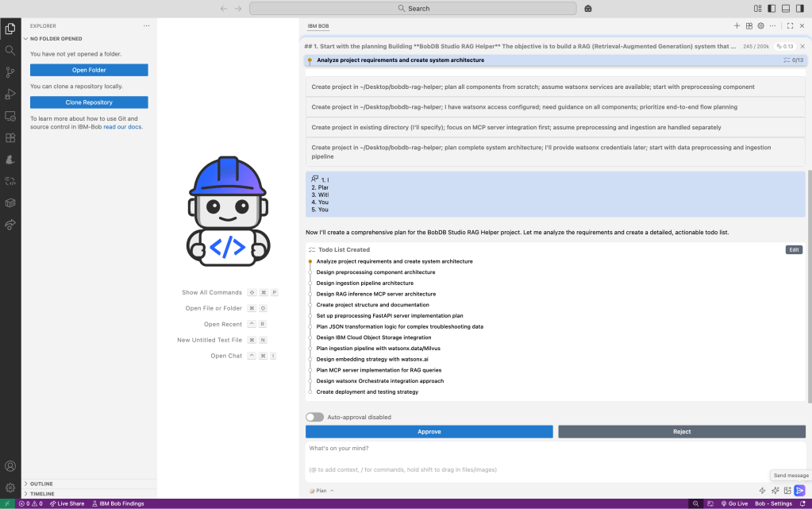Start a new Bob chat task
The height and width of the screenshot is (509, 812).
pos(737,25)
